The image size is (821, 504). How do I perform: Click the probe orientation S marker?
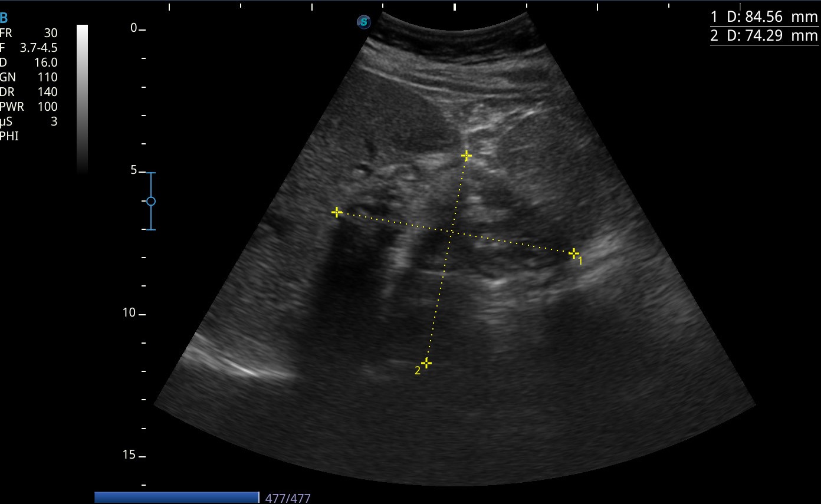tap(364, 22)
